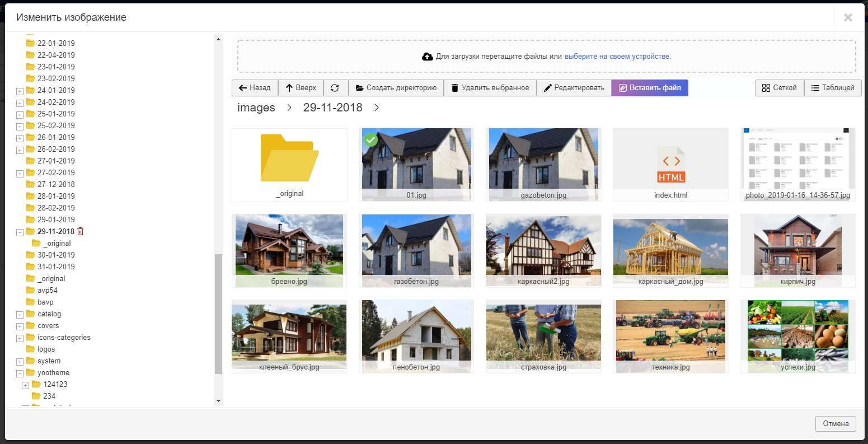The image size is (868, 444).
Task: Select photo_2019-01-16_14-36-57.jpg thumbnail
Action: coord(797,164)
